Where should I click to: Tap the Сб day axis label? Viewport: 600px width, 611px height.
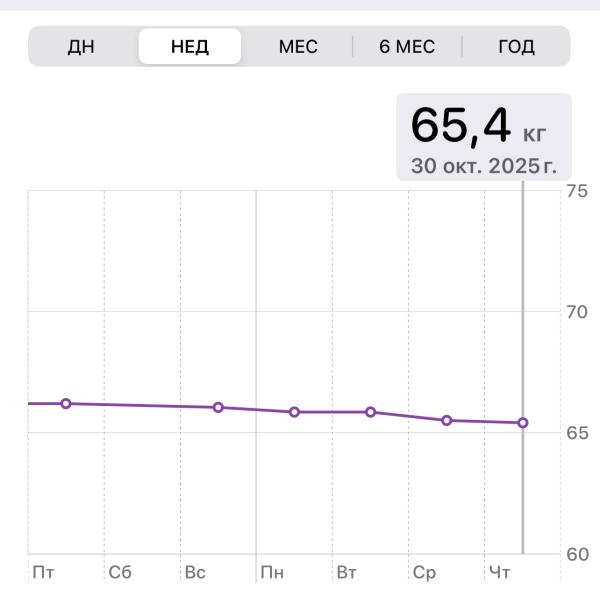coord(120,573)
